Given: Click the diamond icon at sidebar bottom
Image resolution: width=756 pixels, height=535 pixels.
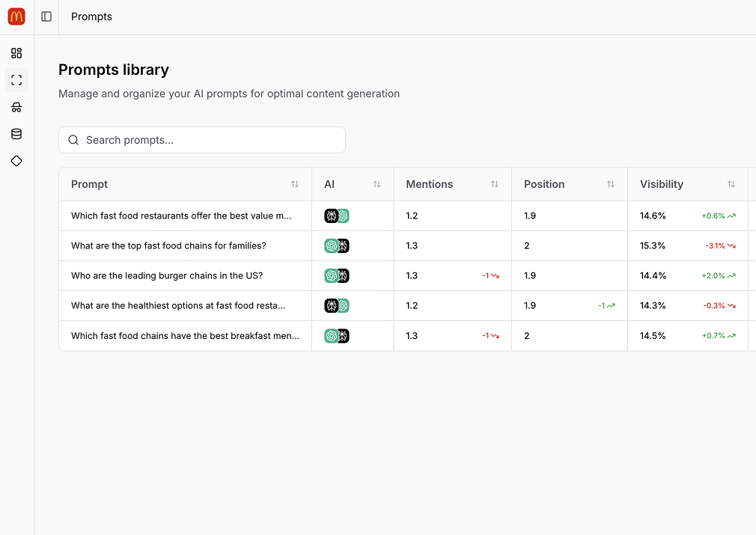Looking at the screenshot, I should point(16,160).
